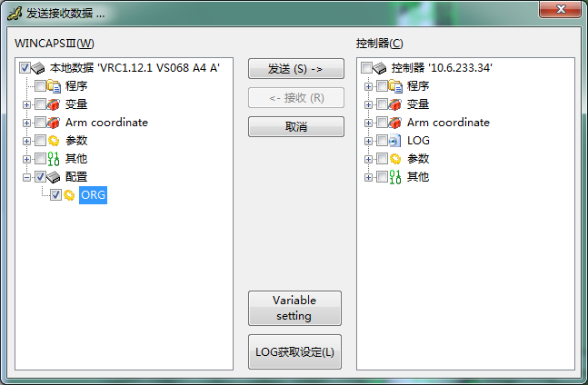Select the controller Arm coordinate tree item

pos(448,123)
